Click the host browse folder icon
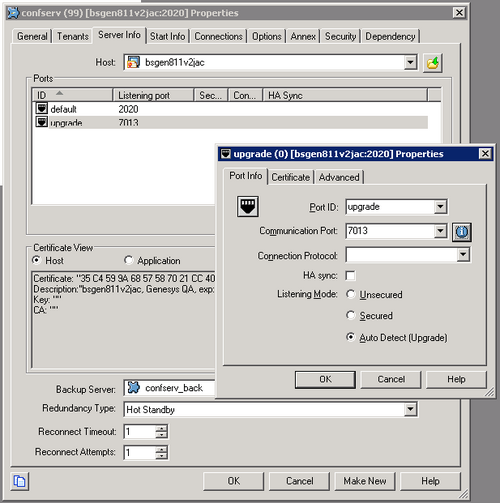500x503 pixels. click(433, 63)
